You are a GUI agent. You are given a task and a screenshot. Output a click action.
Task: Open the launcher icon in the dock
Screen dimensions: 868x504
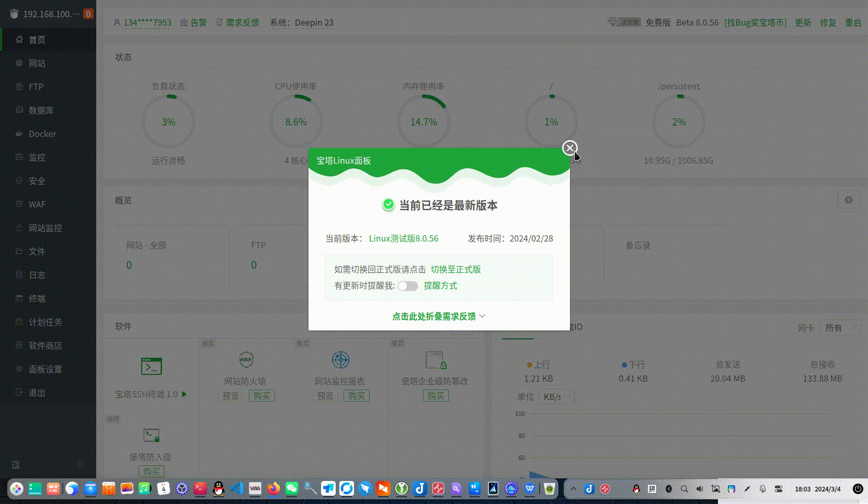[17, 489]
